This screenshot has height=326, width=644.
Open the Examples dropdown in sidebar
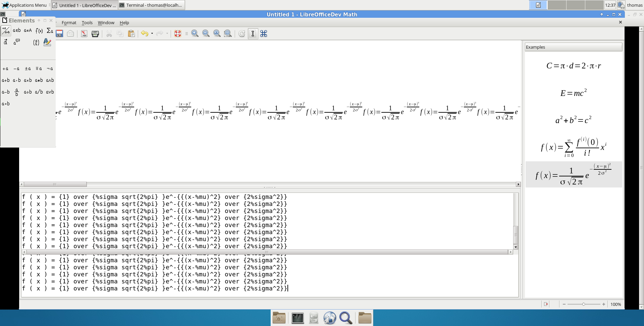[573, 47]
